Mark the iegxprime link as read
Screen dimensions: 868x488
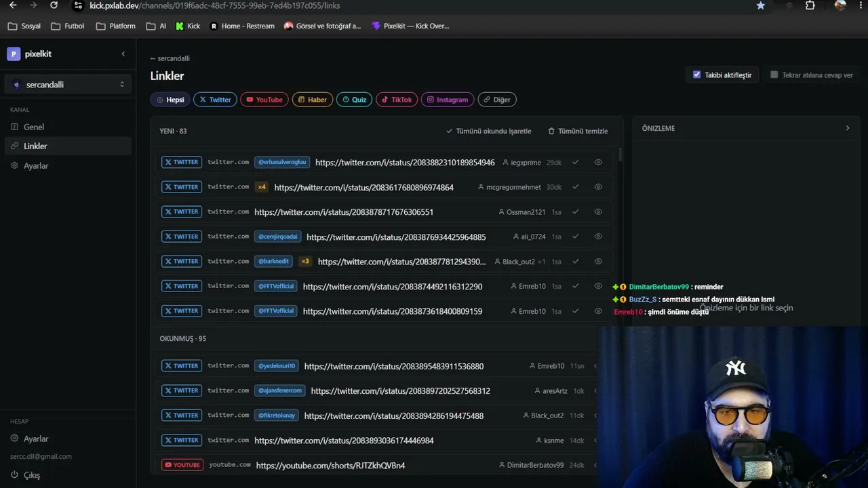point(576,163)
